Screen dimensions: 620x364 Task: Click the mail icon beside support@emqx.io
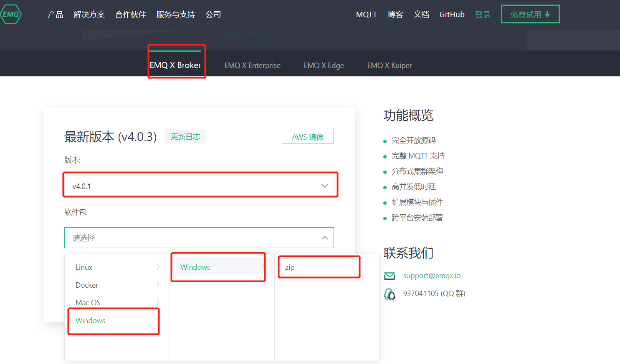pos(390,276)
